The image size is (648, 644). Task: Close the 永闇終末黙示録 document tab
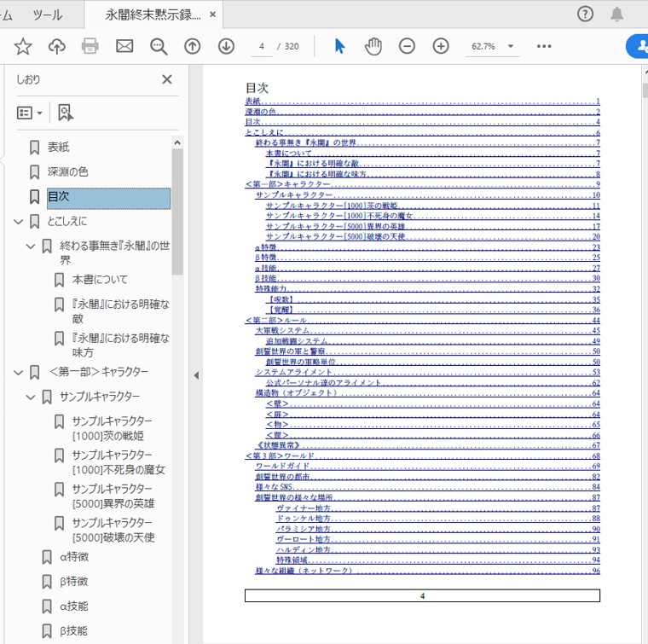point(213,15)
